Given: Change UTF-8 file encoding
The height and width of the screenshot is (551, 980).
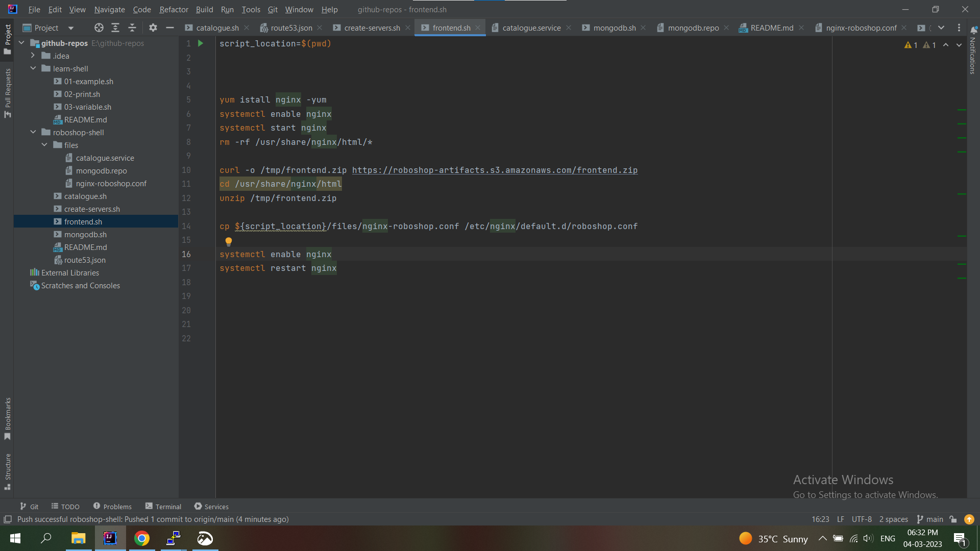Looking at the screenshot, I should 862,519.
